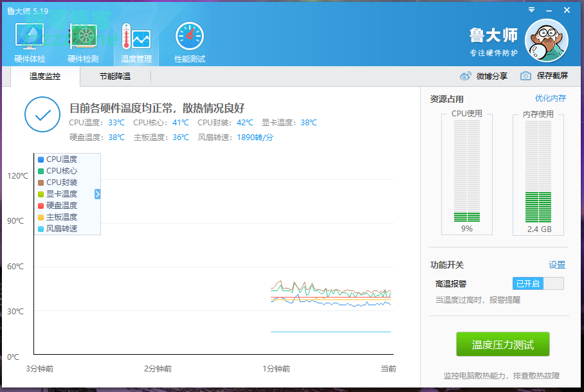Click 优化内存 link
584x392 pixels.
click(x=551, y=98)
